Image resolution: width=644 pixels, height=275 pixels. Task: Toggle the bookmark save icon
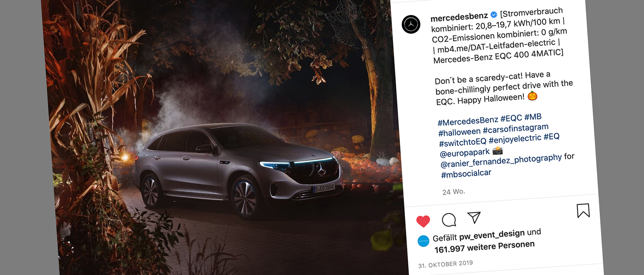(583, 211)
